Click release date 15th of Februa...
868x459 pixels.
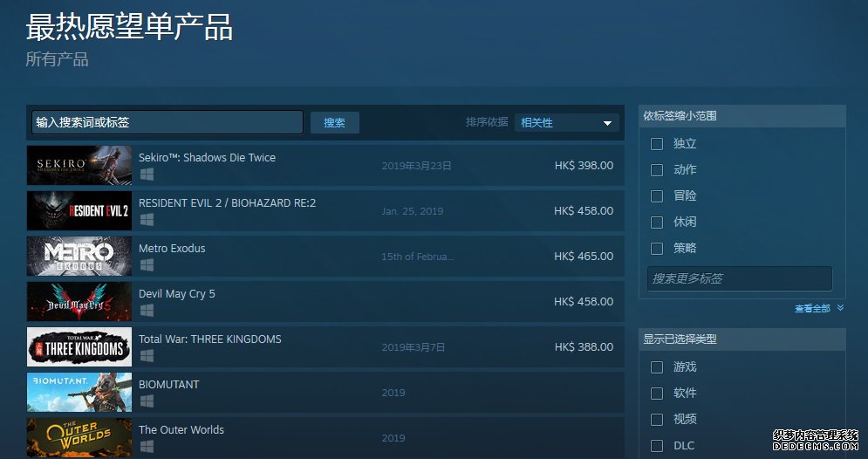tap(417, 257)
